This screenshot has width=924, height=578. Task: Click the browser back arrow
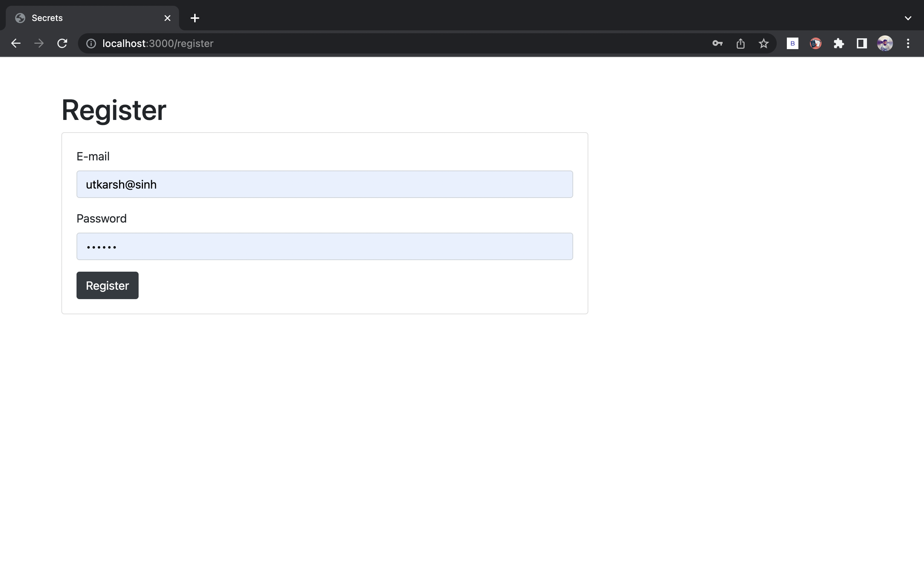point(16,44)
